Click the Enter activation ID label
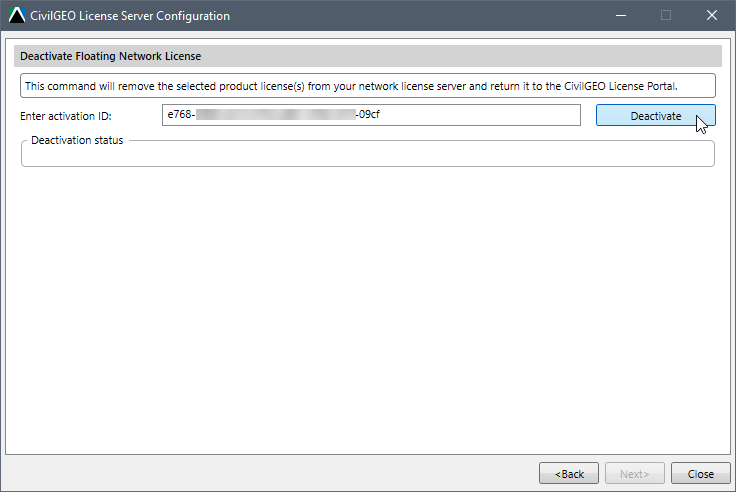736x492 pixels. [66, 116]
